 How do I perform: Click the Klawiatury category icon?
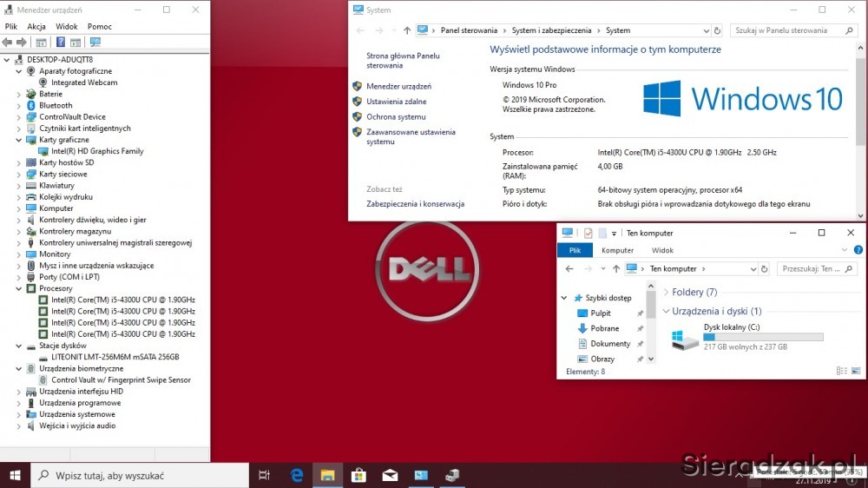[31, 186]
